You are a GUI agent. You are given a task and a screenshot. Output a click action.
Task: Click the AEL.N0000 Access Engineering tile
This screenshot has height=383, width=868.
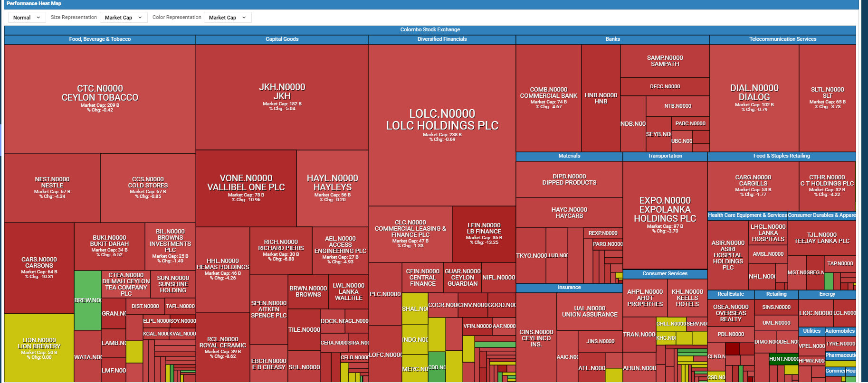[340, 250]
